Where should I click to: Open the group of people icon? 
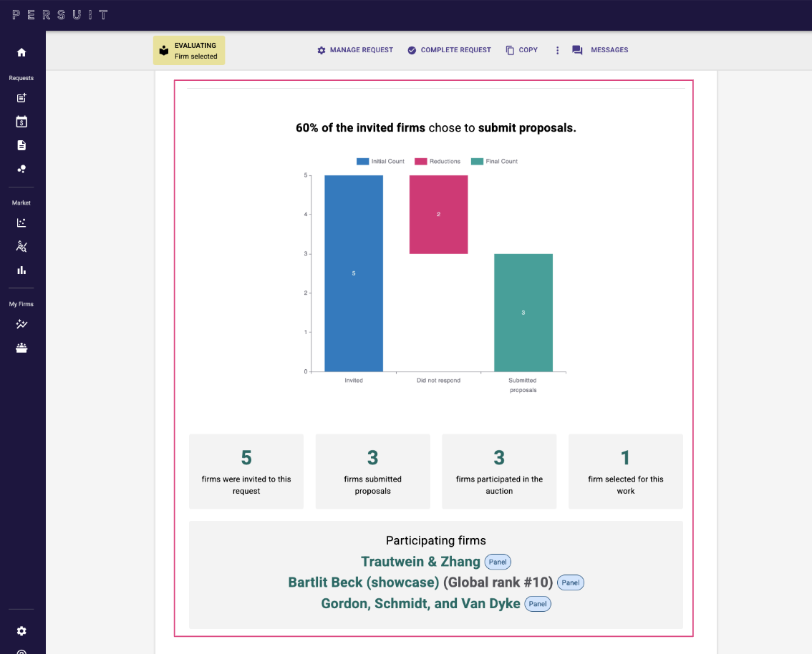(x=21, y=348)
